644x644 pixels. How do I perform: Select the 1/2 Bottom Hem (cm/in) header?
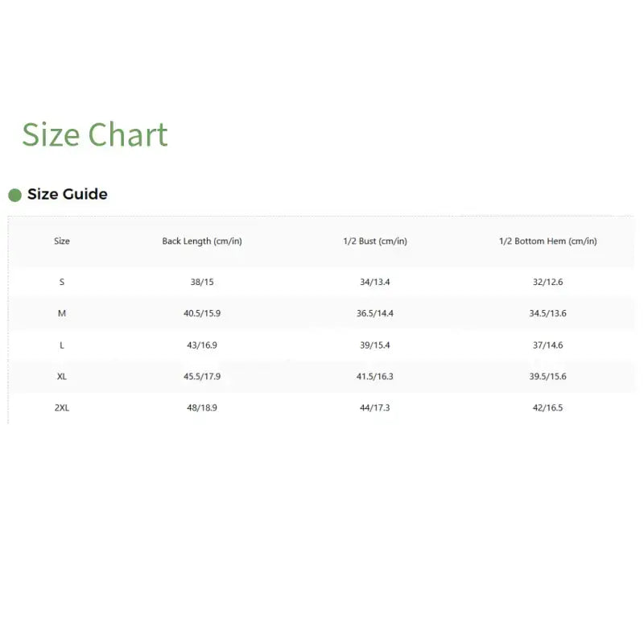click(x=547, y=242)
